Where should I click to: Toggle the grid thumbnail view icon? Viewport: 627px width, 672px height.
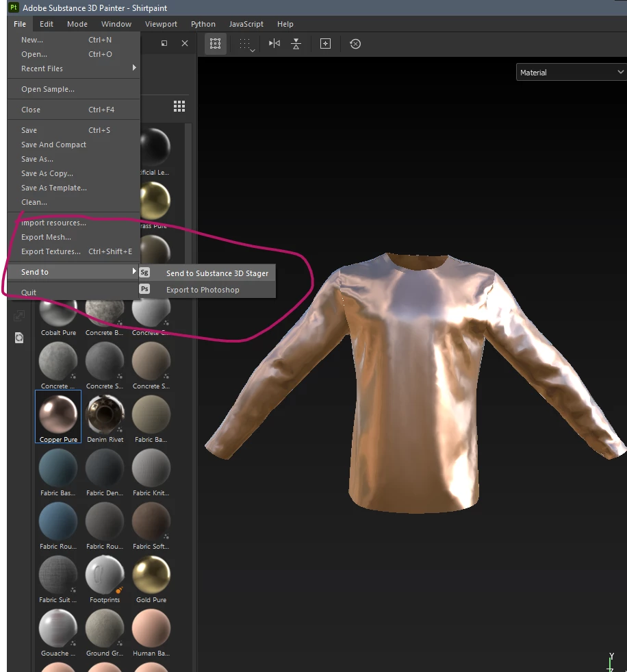click(179, 106)
